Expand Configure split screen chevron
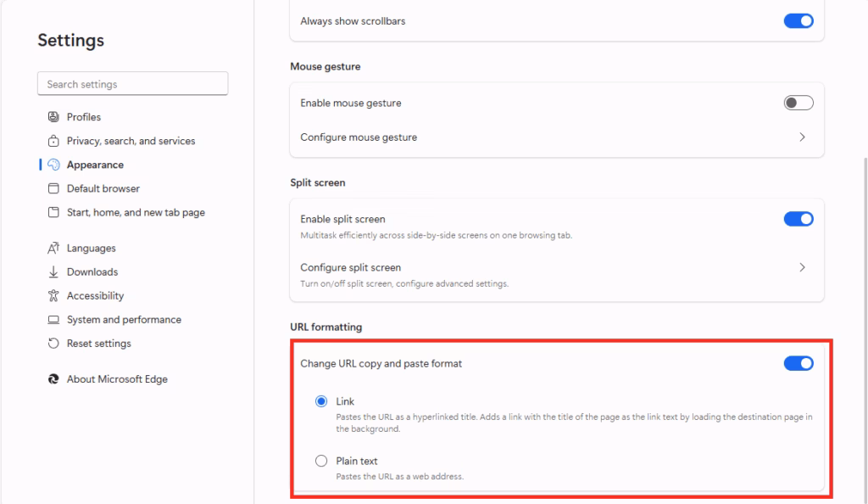 tap(802, 267)
